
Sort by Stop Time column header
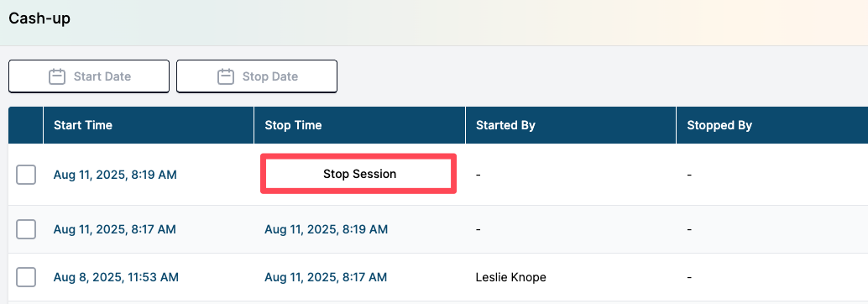[x=294, y=125]
